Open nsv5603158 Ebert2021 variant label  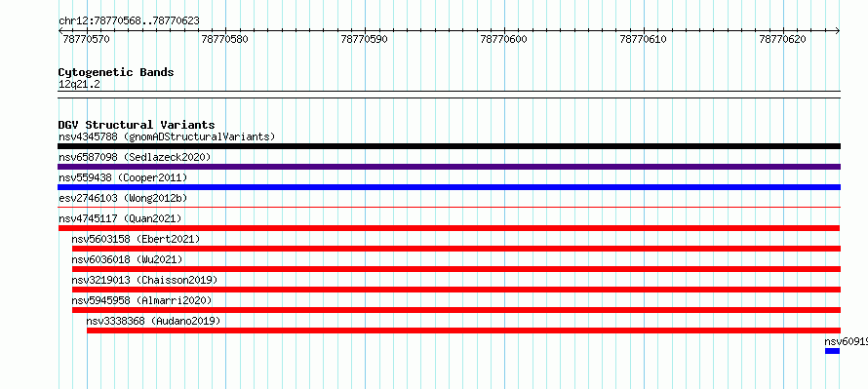coord(136,239)
